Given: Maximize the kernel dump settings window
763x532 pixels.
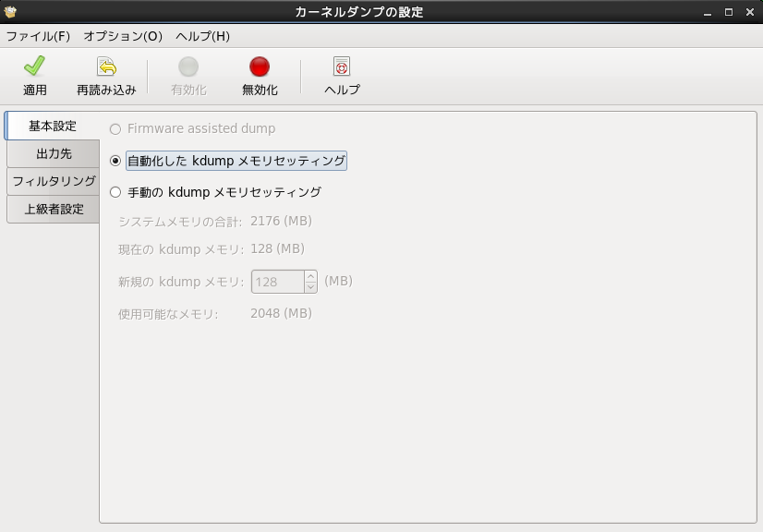Looking at the screenshot, I should click(729, 12).
